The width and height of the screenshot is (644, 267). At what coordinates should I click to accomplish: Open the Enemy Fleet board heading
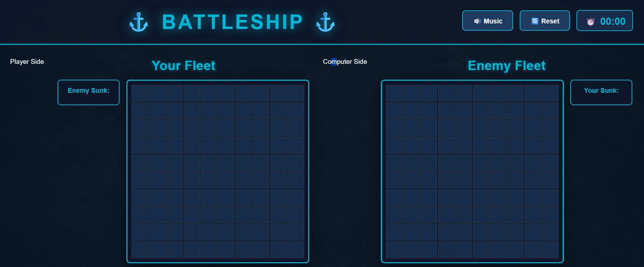pos(506,66)
